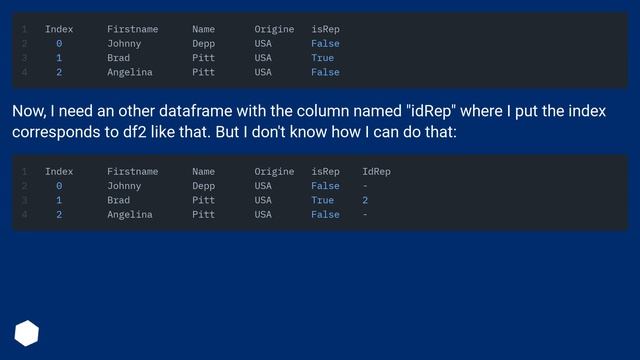640x360 pixels.
Task: Click "Origine" header in the first table
Action: tap(274, 29)
